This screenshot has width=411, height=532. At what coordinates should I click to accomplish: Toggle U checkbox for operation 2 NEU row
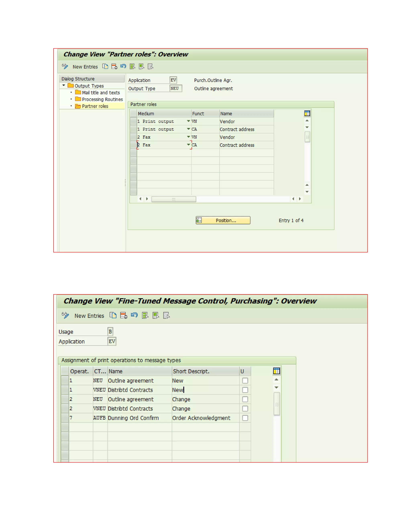coord(245,399)
